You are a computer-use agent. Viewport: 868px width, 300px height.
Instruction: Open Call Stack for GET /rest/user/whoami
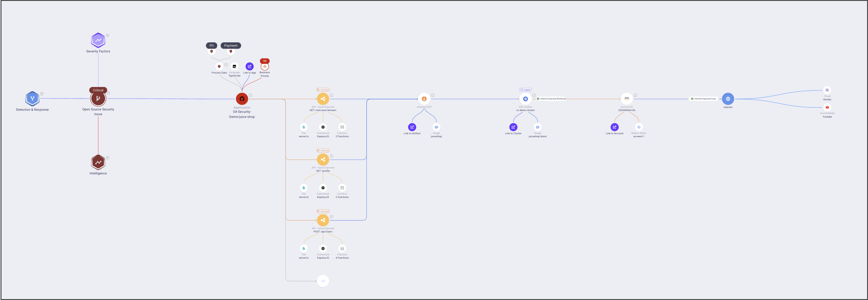[323, 90]
